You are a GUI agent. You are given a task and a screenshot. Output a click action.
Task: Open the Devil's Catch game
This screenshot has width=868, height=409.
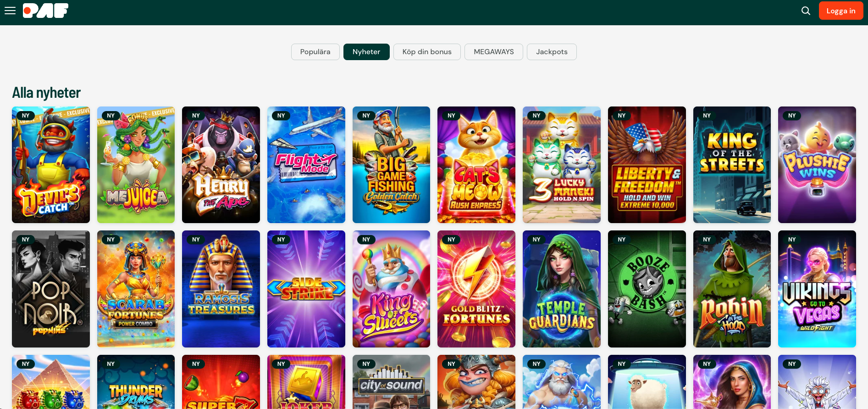(x=51, y=165)
